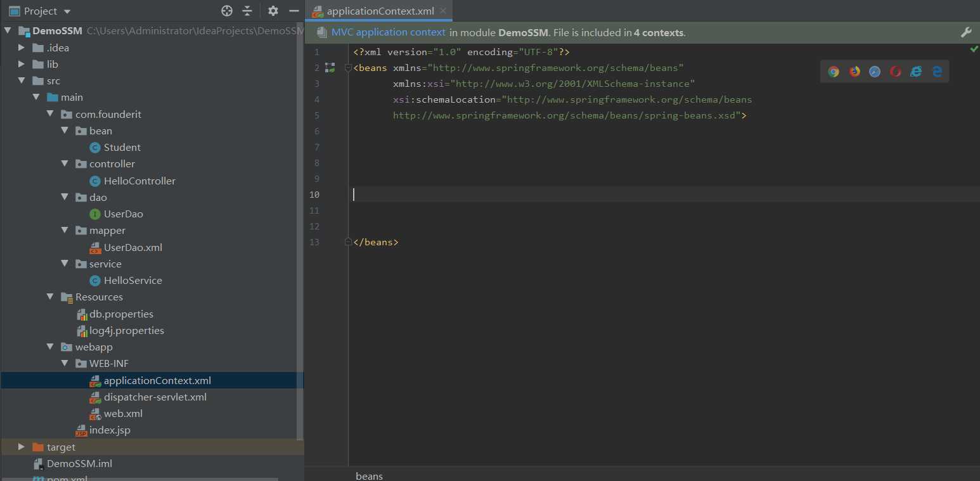Click the locate current file crosshair icon
The width and height of the screenshot is (980, 481).
coord(226,11)
